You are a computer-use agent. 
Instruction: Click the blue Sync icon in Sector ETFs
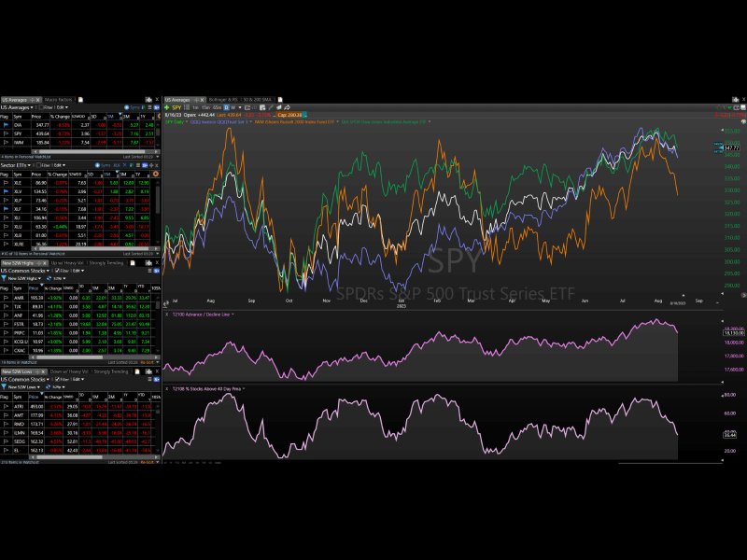coord(97,165)
